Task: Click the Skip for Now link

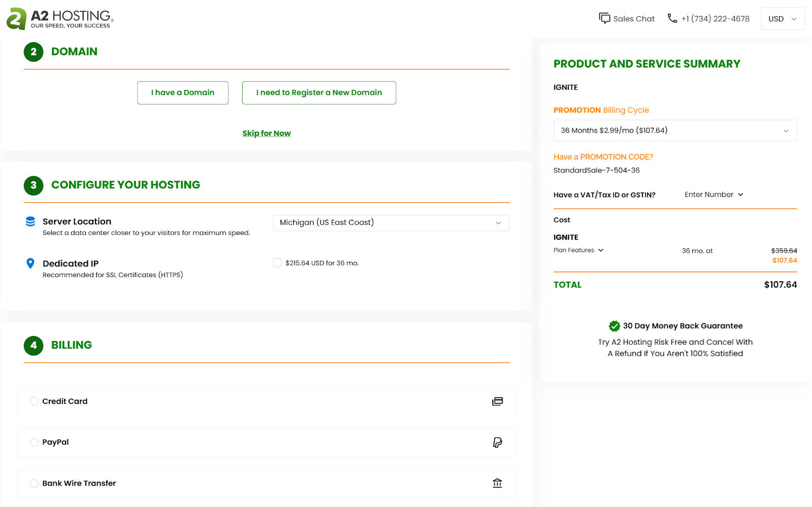Action: tap(266, 133)
